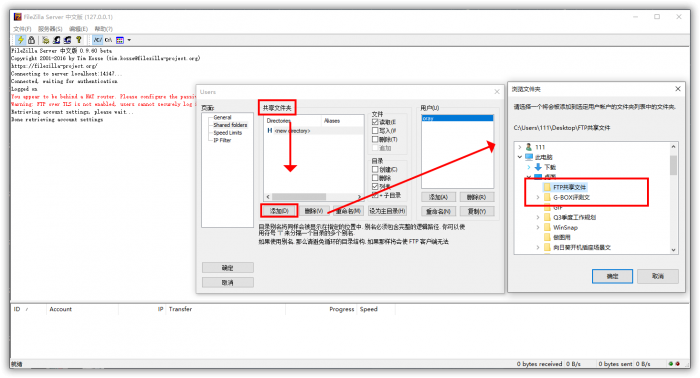Viewport: 700px width, 378px height.
Task: Open dropdown arrow beside the grid icon
Action: pyautogui.click(x=129, y=40)
